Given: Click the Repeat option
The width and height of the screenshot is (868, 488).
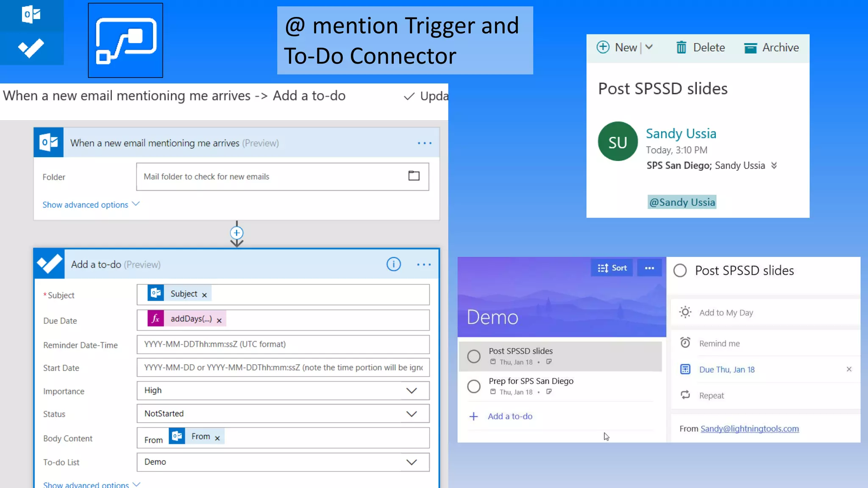Looking at the screenshot, I should (711, 396).
